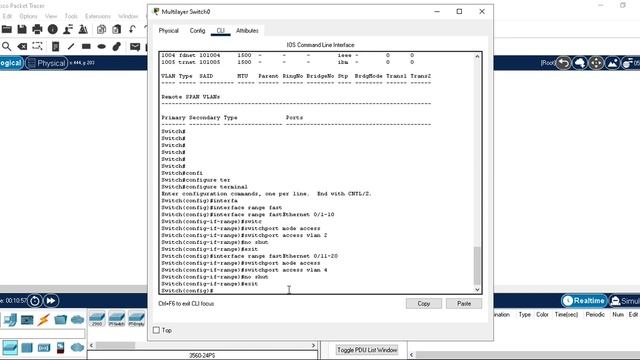The image size is (640, 360).
Task: Select the CLI tab
Action: (x=220, y=31)
